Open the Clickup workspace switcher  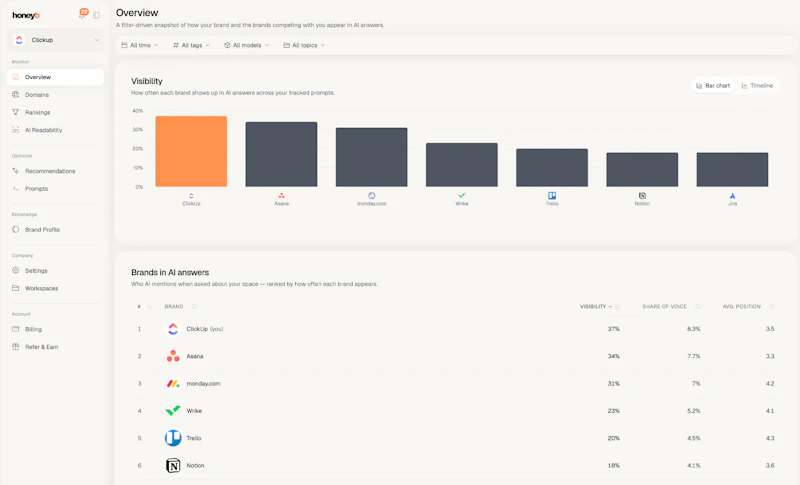click(x=56, y=40)
